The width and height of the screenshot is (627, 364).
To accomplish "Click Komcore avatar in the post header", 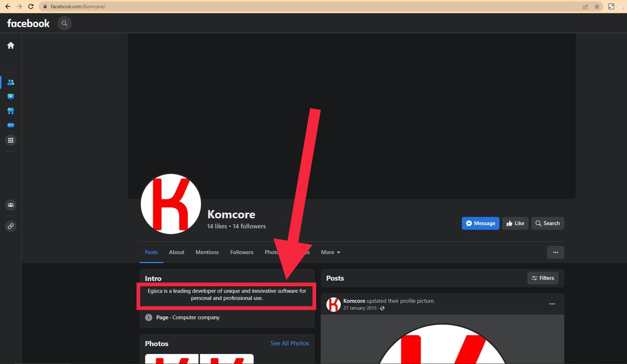I will point(333,304).
